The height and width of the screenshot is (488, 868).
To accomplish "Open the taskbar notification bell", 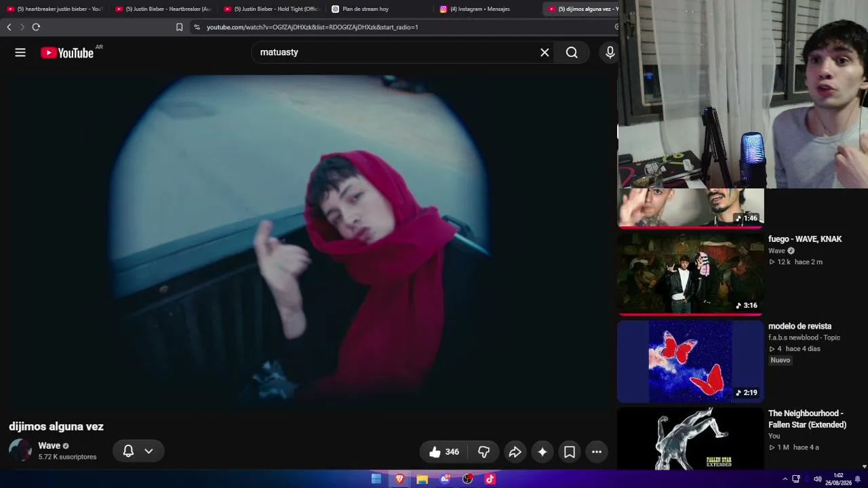I will 857,479.
